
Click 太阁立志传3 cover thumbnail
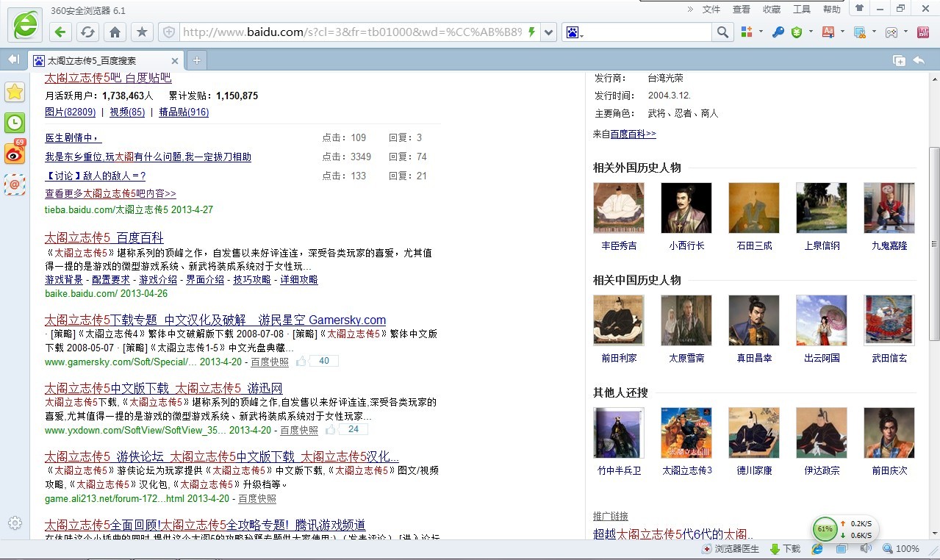pos(686,433)
